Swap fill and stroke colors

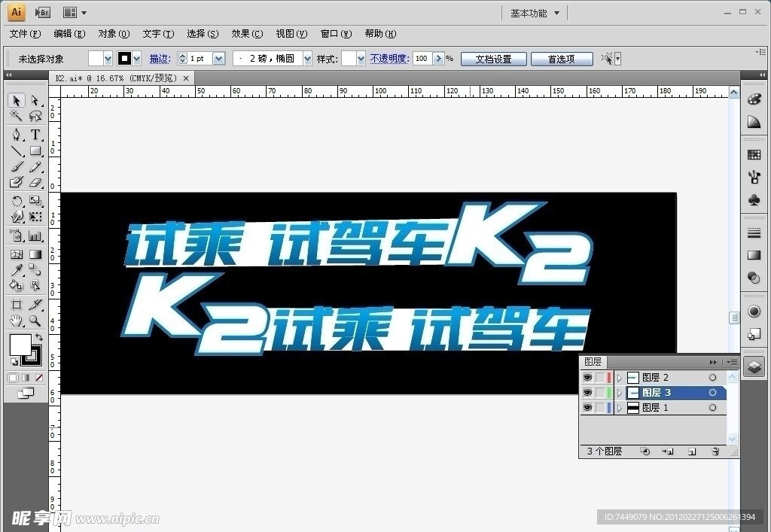[39, 337]
